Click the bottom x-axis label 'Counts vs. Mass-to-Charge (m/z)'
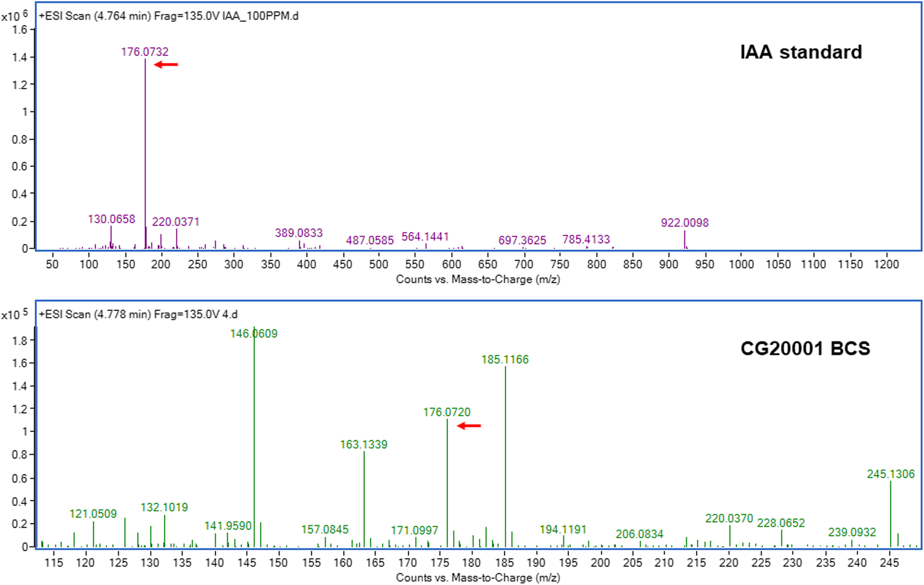Screen dimensions: 924x585 click(478, 578)
